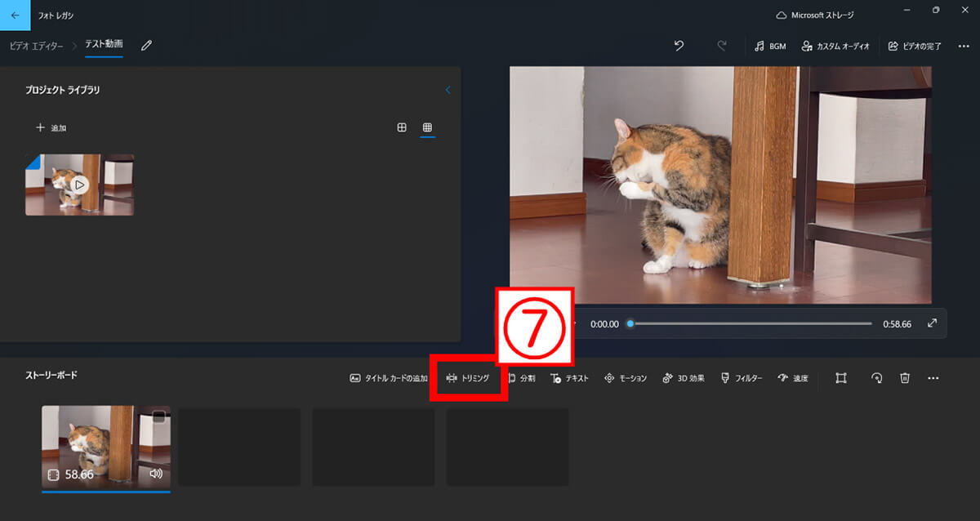Rotate the selected storyboard clip
This screenshot has height=521, width=980.
[876, 378]
